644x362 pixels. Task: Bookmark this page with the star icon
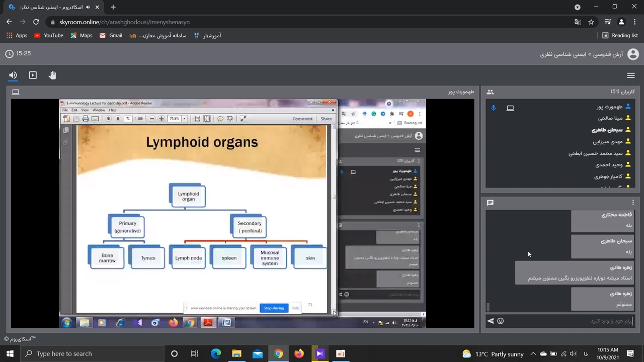[591, 22]
